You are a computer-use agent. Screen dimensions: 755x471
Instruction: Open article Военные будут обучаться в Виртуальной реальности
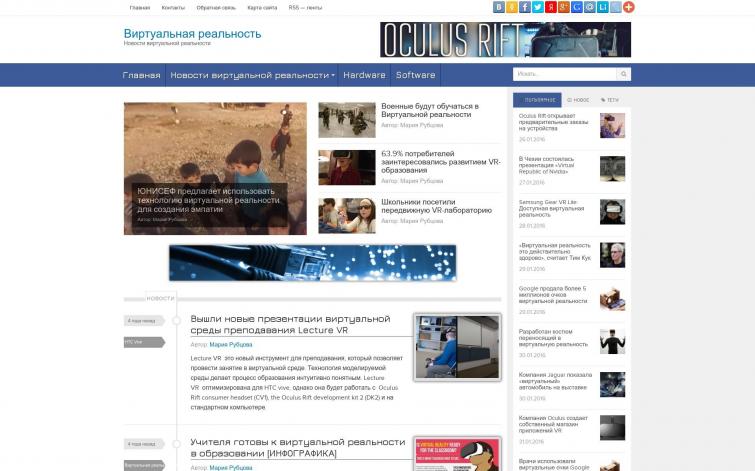coord(430,110)
